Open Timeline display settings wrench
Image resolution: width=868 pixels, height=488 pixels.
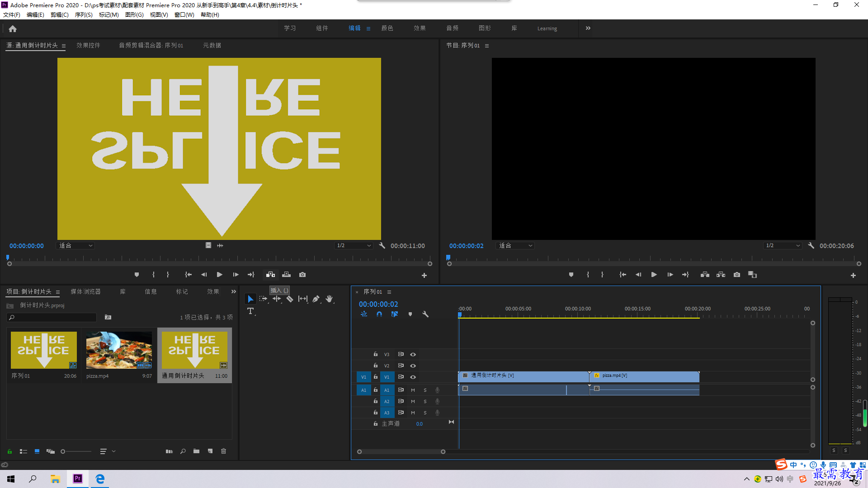coord(425,314)
